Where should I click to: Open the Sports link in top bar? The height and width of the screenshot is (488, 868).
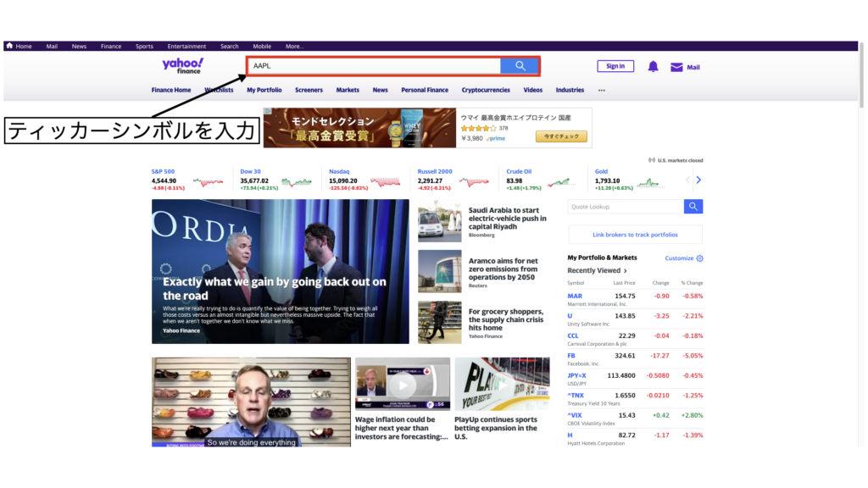[x=144, y=47]
